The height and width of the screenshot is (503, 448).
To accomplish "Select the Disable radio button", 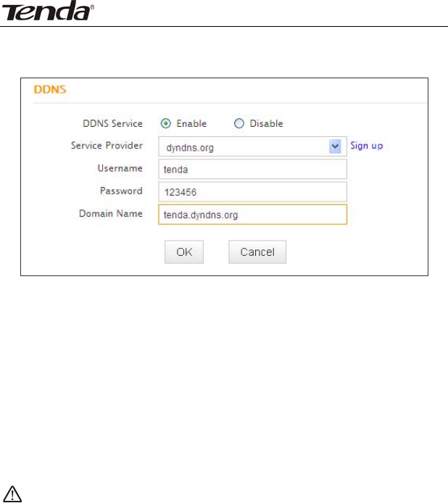I will [238, 123].
